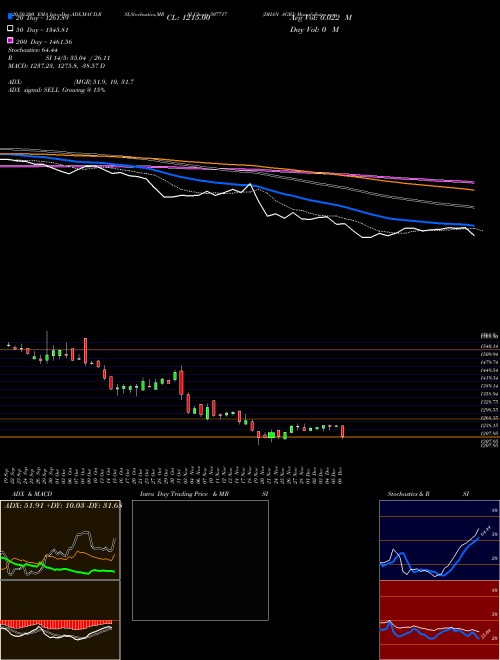Click the 'MACD: 1237.23, 1273.8' line
The width and height of the screenshot is (500, 660).
tap(56, 66)
